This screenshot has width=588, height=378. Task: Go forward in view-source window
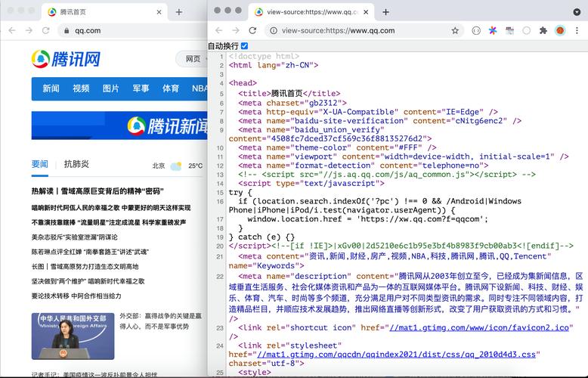(x=236, y=31)
